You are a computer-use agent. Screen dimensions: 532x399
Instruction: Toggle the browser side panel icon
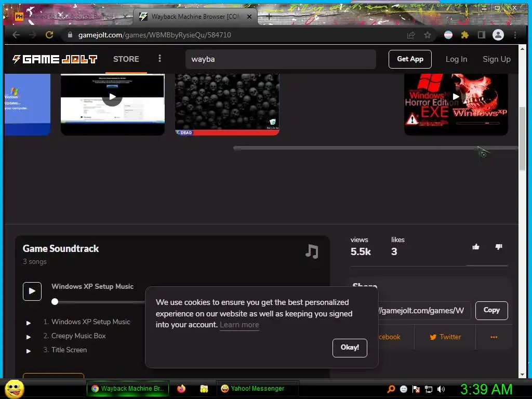(482, 35)
